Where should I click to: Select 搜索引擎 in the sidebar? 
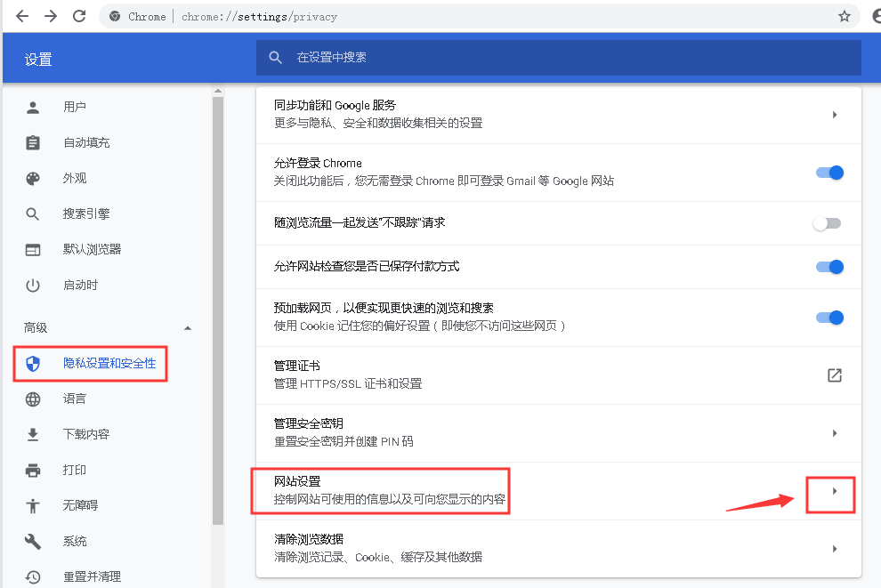click(x=86, y=214)
